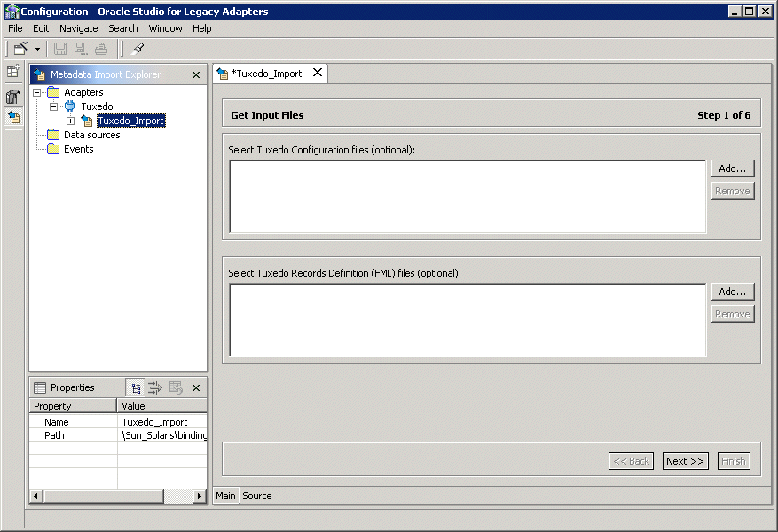The width and height of the screenshot is (778, 532).
Task: Expand the Tuxedo_Import tree node
Action: 70,121
